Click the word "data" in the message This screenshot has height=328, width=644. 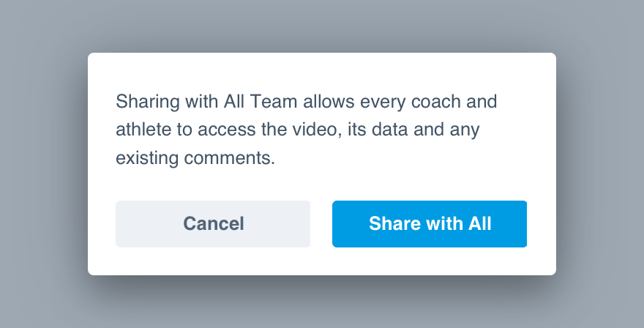(390, 130)
